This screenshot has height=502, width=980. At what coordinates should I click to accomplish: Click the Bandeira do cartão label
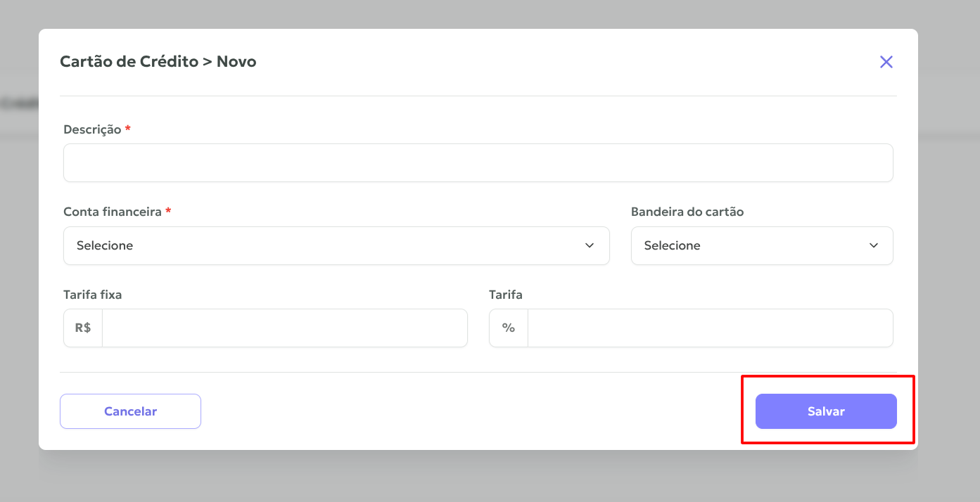click(x=687, y=212)
